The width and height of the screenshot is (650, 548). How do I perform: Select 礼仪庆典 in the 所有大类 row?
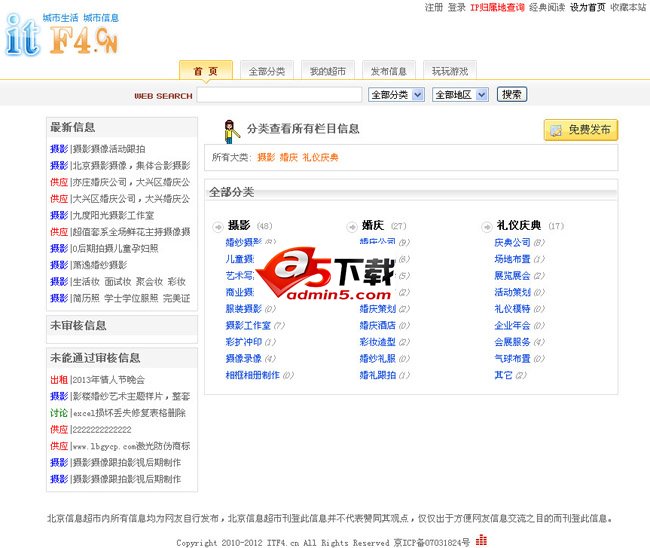320,157
